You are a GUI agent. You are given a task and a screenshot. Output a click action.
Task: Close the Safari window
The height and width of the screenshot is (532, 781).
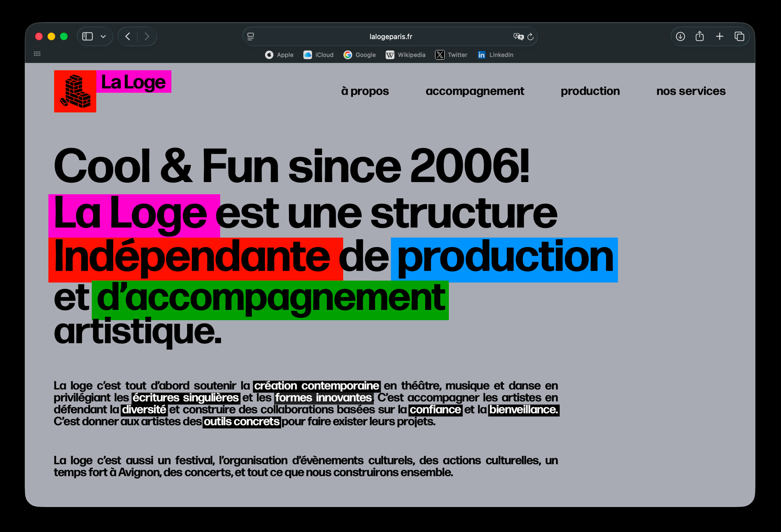tap(39, 36)
